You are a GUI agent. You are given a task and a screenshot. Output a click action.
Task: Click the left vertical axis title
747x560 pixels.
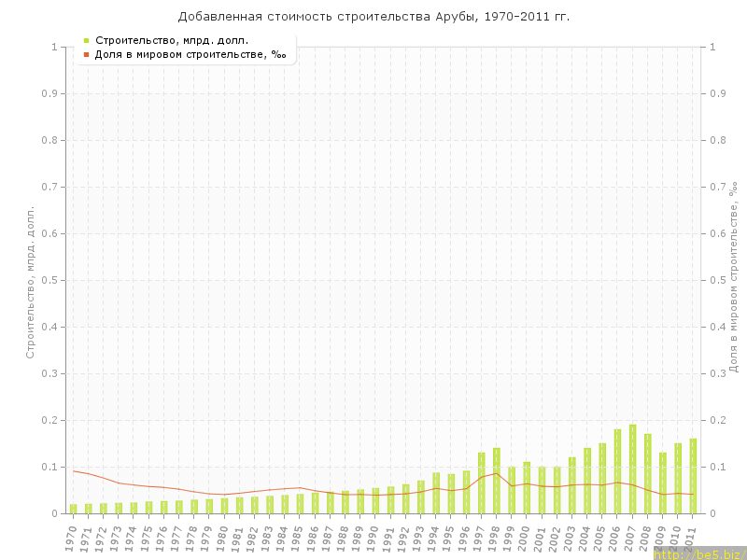click(30, 282)
